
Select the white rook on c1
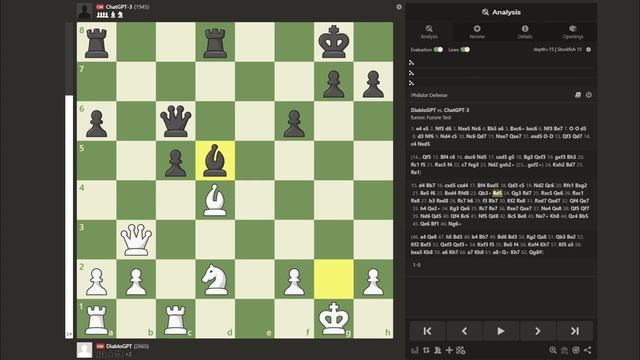(x=176, y=319)
